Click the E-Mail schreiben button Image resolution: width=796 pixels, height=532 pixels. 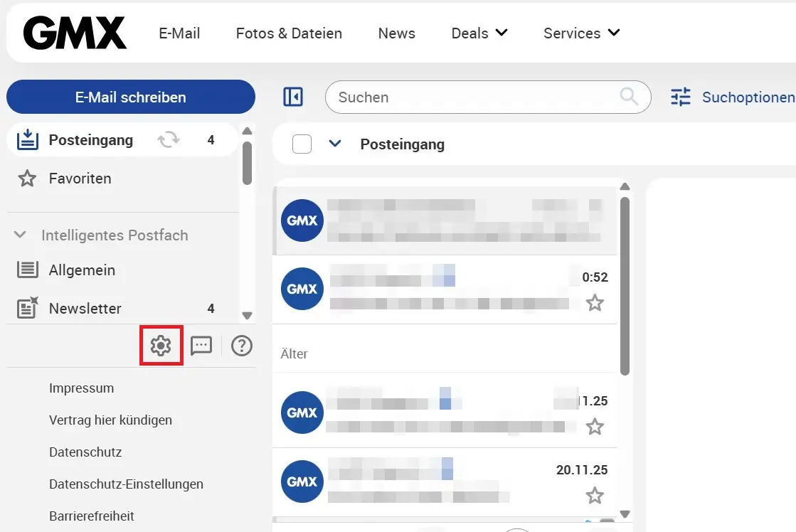click(131, 97)
